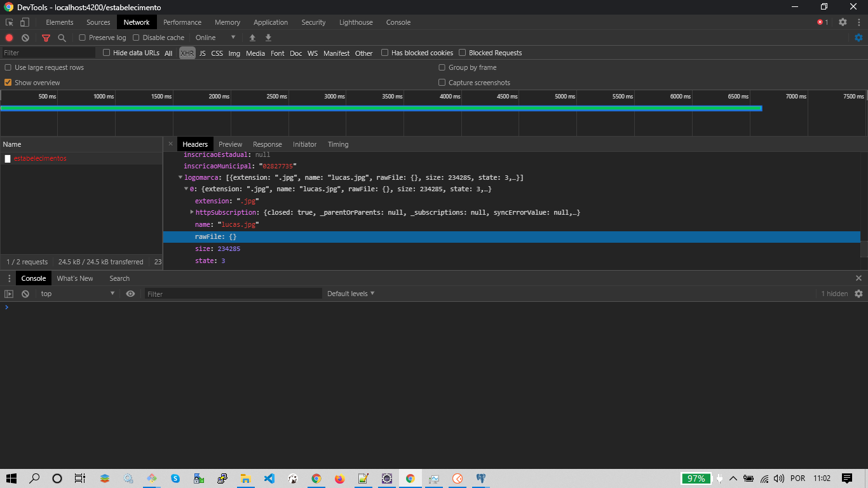Filter requests by the JS type
This screenshot has width=868, height=488.
point(202,53)
